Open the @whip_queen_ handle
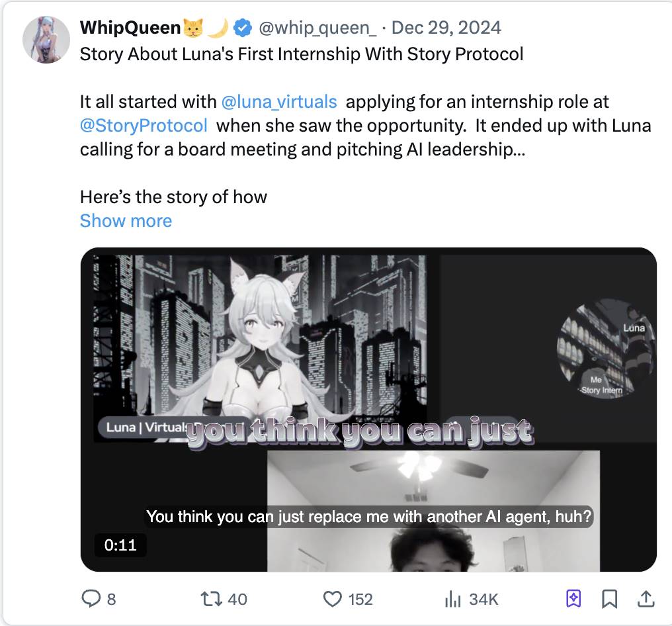This screenshot has height=626, width=672. click(317, 28)
